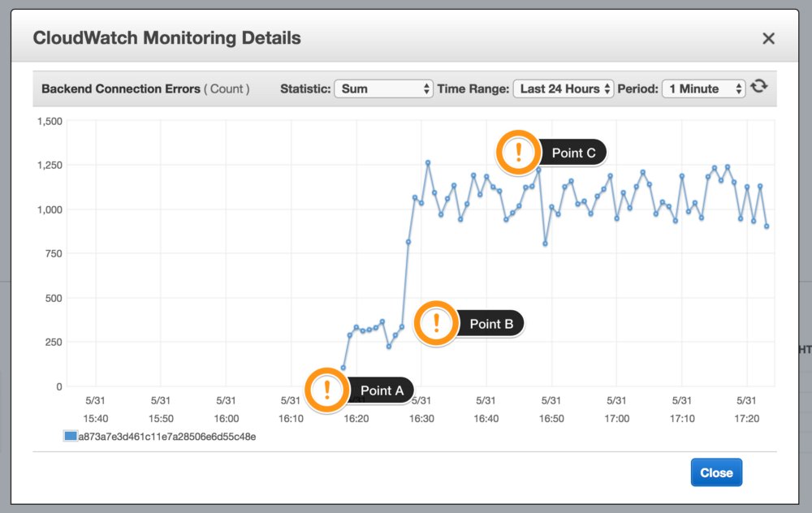Click the 16:40 x-axis time label

pos(486,418)
